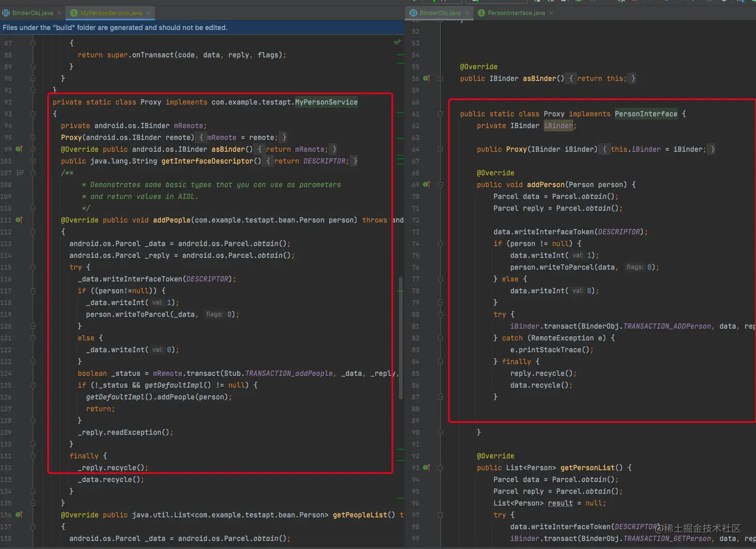Image resolution: width=756 pixels, height=549 pixels.
Task: Collapse the try block at left line 115
Action: pos(33,267)
